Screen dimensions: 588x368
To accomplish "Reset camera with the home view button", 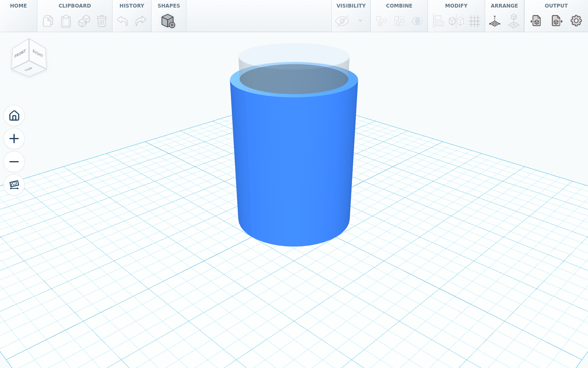I will 14,116.
